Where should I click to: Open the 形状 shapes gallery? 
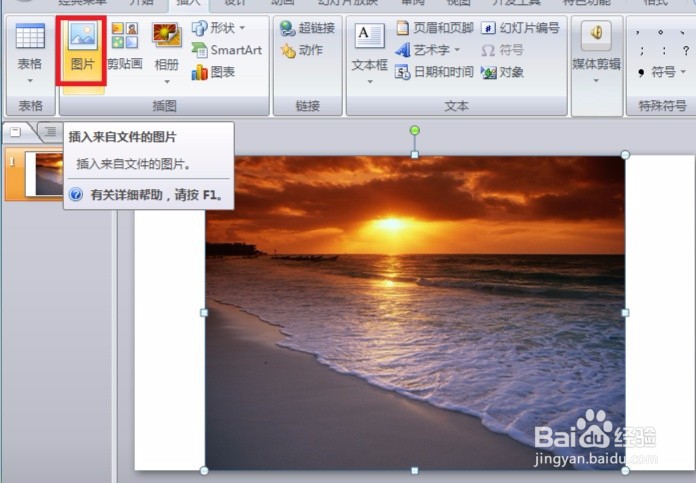[218, 28]
